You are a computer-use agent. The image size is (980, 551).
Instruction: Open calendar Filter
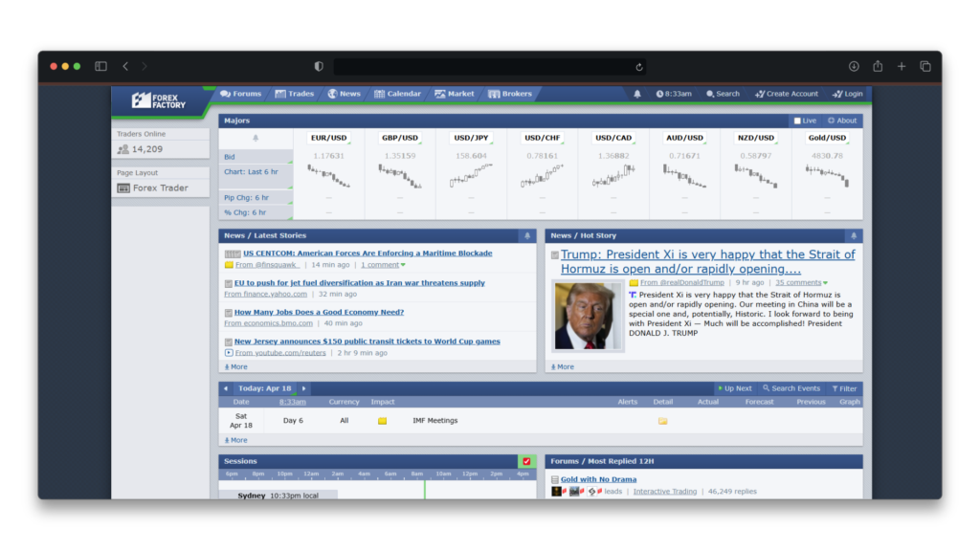(844, 388)
